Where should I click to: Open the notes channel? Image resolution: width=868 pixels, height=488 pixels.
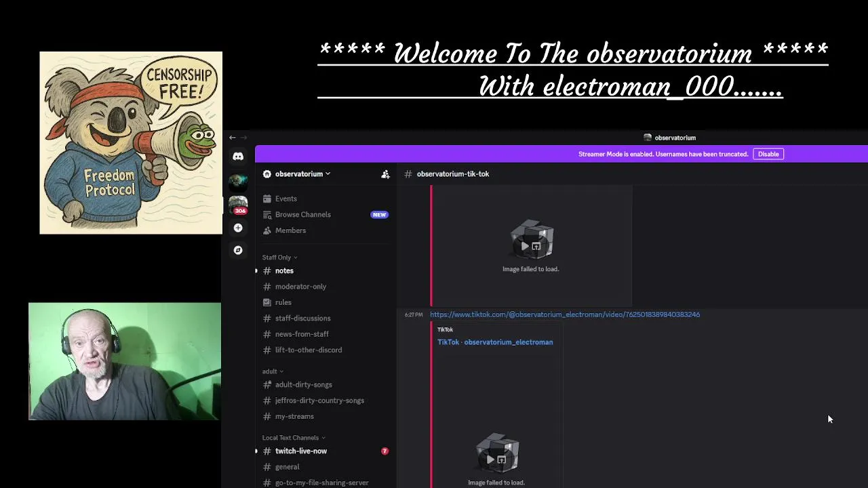[325, 270]
